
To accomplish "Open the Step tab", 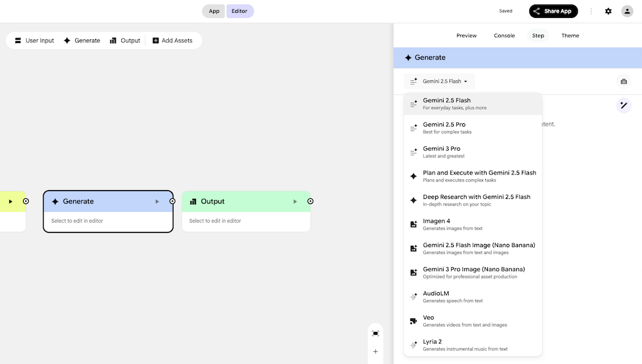I will (x=538, y=35).
